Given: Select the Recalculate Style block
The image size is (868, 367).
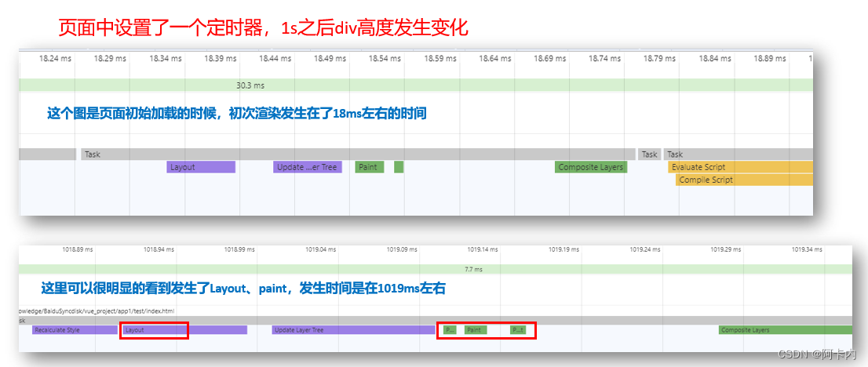Looking at the screenshot, I should pyautogui.click(x=75, y=330).
